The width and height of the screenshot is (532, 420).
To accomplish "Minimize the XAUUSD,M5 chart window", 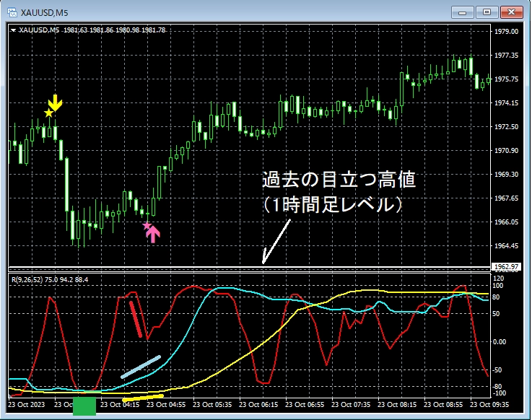I will [x=462, y=12].
